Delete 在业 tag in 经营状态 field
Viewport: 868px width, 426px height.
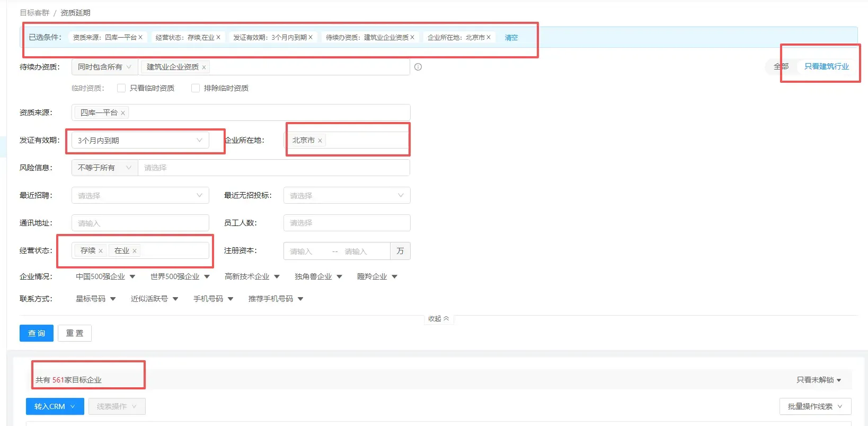pos(135,251)
